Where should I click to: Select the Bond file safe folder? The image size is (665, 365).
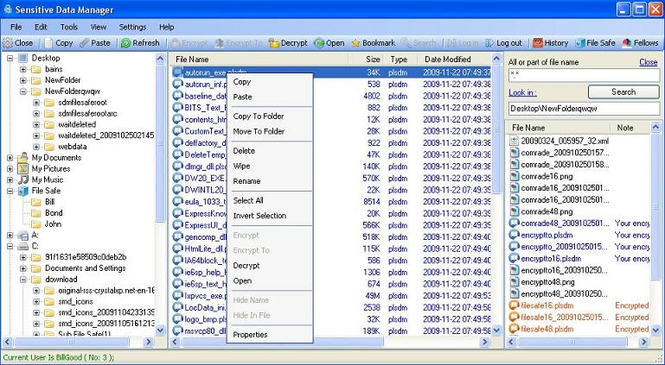[53, 213]
